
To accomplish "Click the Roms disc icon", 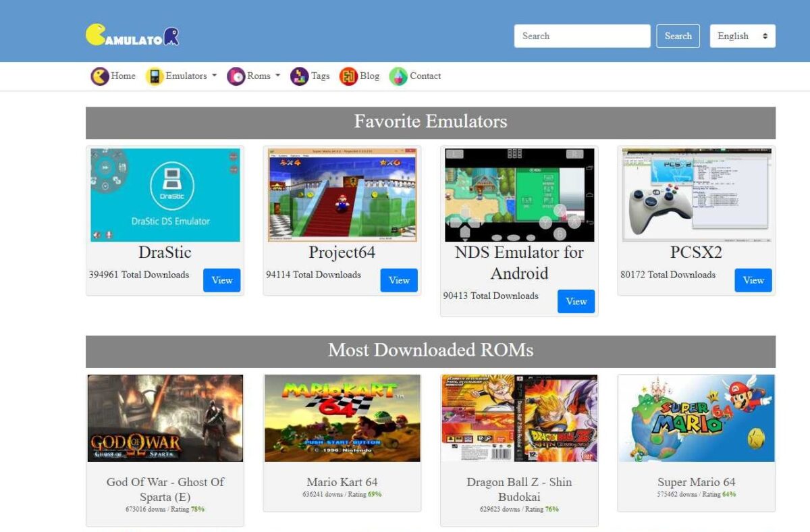I will [235, 76].
